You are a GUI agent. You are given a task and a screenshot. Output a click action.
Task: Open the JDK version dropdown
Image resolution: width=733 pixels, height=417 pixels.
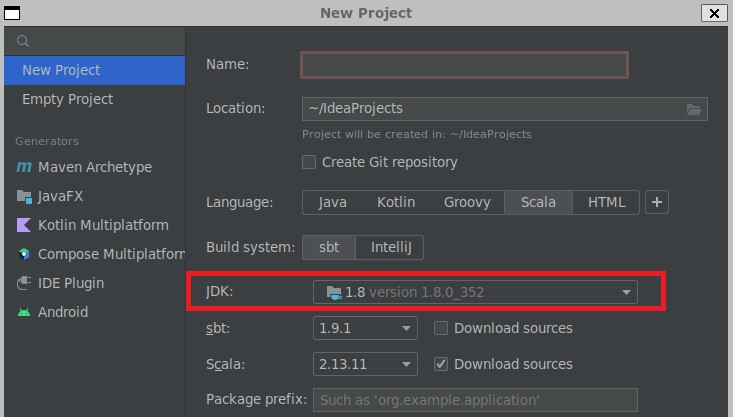click(475, 292)
